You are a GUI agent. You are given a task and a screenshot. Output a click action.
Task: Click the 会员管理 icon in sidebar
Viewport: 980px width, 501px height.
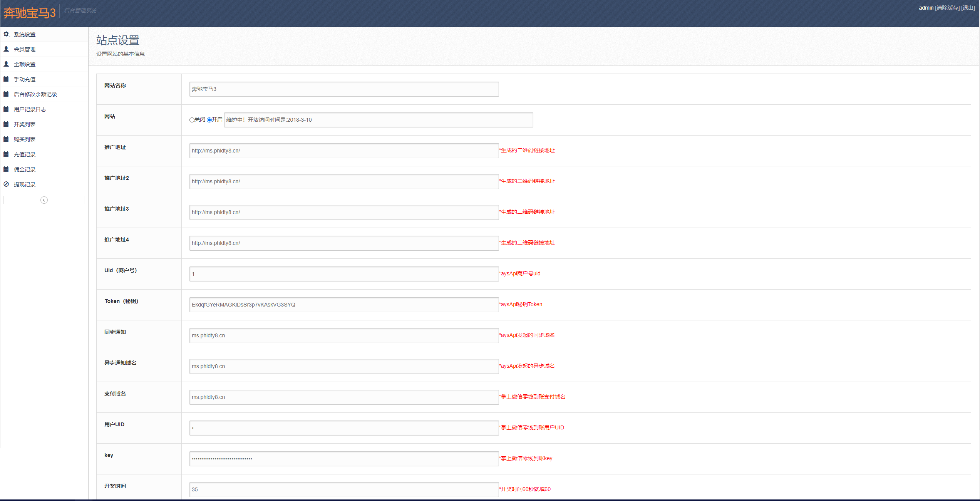(25, 49)
